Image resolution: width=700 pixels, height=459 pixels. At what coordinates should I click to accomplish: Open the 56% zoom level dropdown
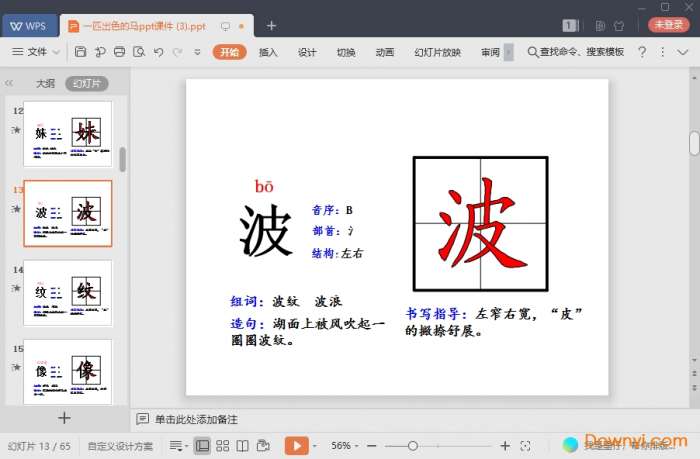[x=344, y=446]
